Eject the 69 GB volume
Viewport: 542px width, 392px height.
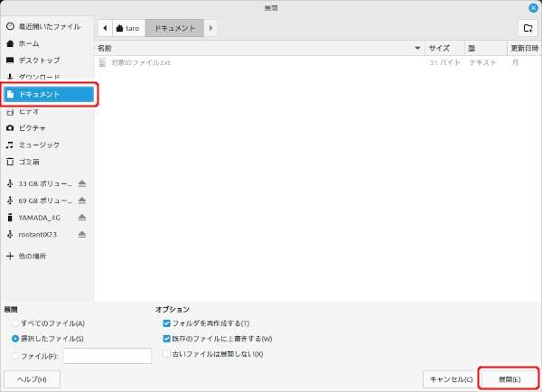coord(82,201)
